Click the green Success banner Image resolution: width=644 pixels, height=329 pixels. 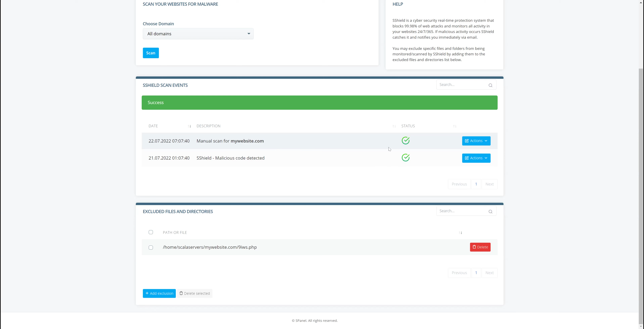[x=319, y=103]
